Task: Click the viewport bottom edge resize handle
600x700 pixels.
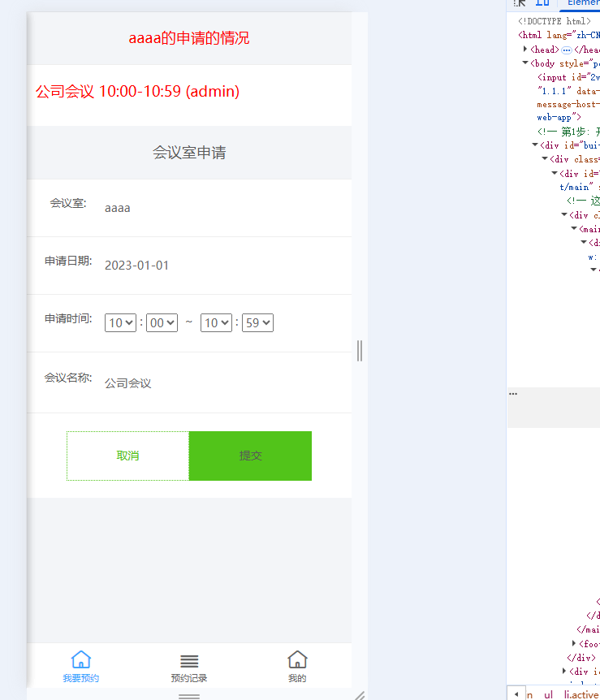Action: [x=189, y=696]
